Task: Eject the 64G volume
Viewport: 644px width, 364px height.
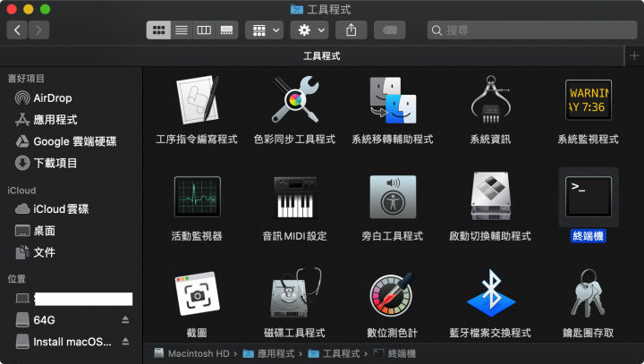Action: (125, 319)
